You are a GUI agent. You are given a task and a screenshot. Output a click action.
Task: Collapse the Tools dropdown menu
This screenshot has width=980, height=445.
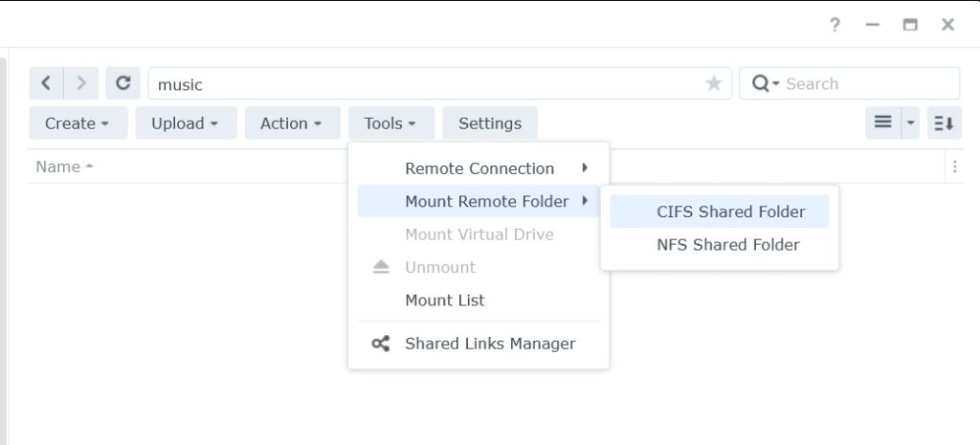coord(391,122)
